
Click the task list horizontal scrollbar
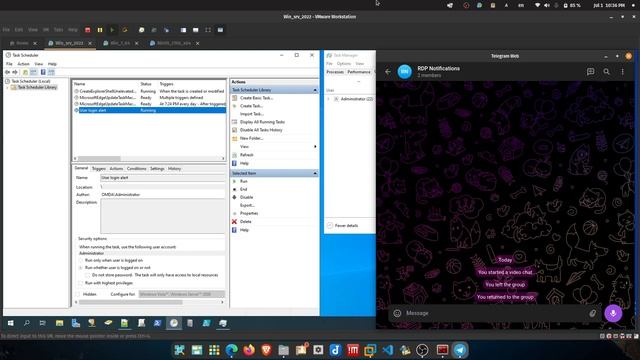[x=149, y=158]
